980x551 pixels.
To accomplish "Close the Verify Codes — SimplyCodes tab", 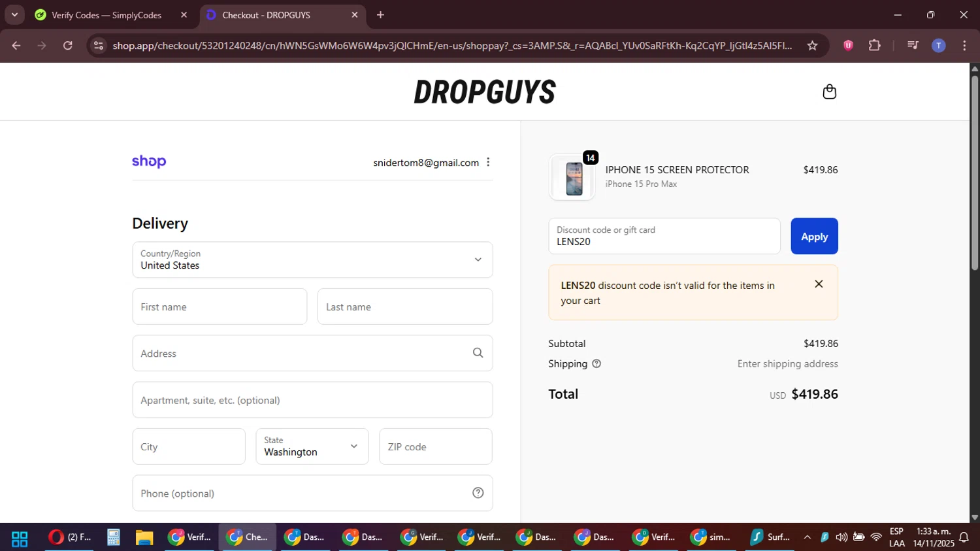I will [184, 15].
